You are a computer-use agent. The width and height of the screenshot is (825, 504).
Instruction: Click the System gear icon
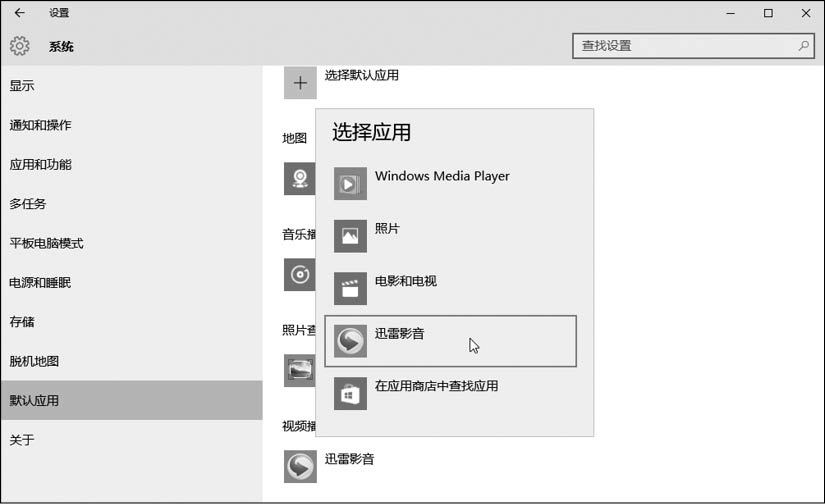coord(19,46)
